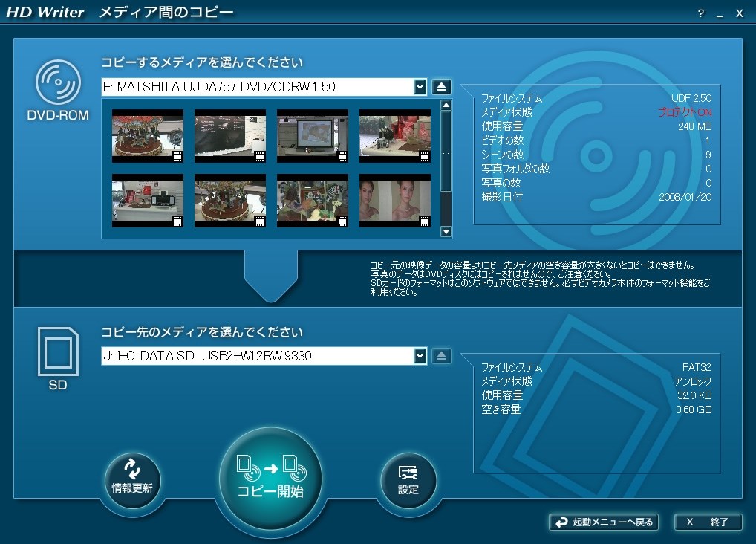Click film icon on woman portrait thumbnail

[x=425, y=221]
